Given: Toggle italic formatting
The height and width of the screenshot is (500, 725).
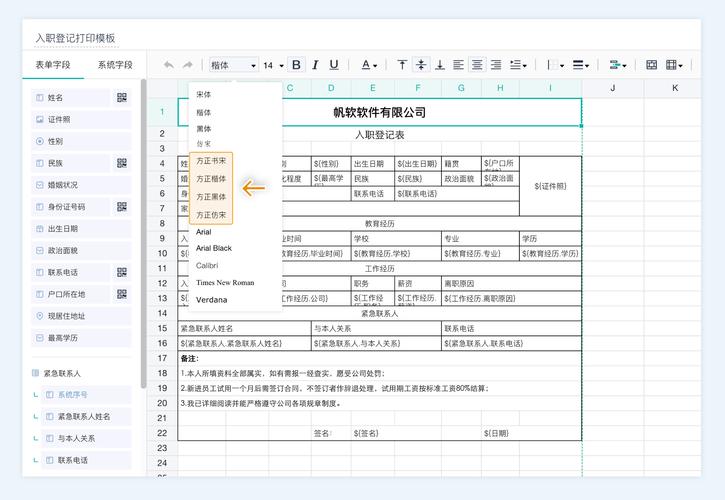Looking at the screenshot, I should pyautogui.click(x=315, y=65).
